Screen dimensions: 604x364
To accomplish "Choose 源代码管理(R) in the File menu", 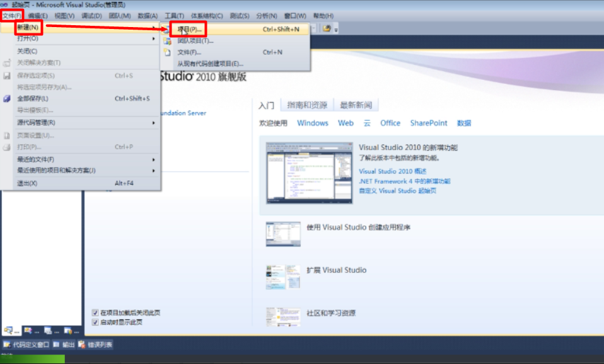I will click(81, 122).
